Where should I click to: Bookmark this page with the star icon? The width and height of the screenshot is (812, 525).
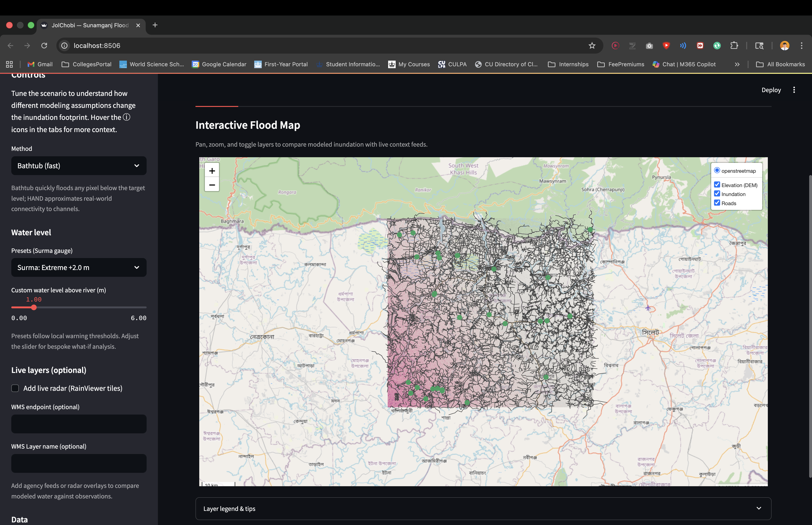[592, 46]
